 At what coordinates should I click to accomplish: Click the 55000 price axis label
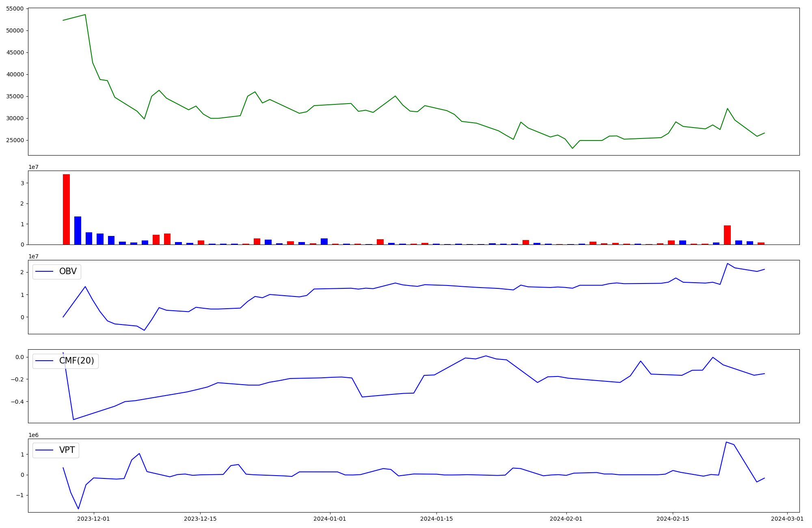tap(15, 9)
